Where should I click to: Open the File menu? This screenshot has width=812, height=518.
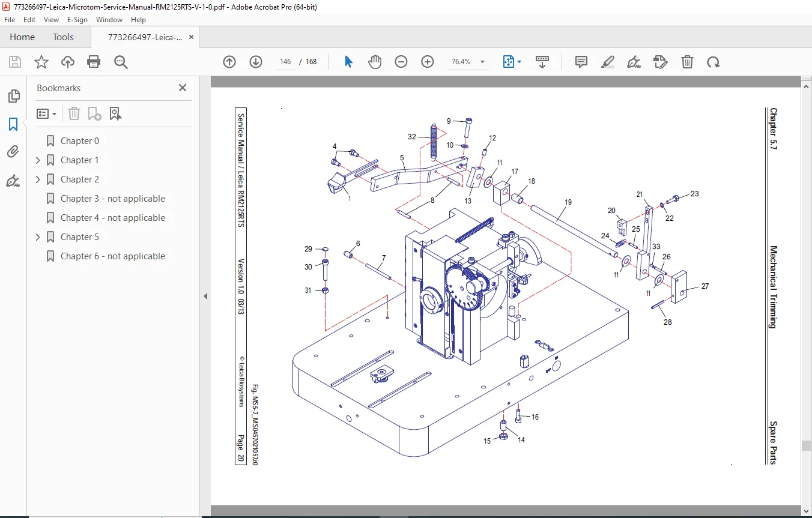point(10,20)
